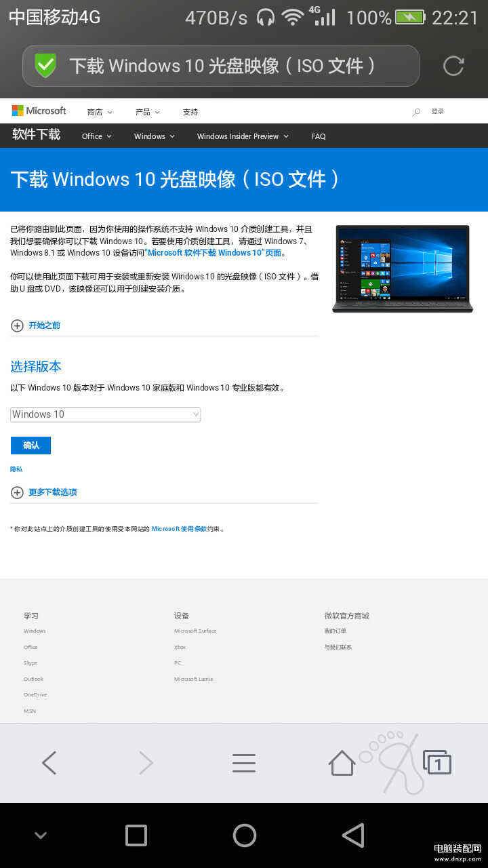
Task: Click the 学习 footer column heading
Action: tap(31, 616)
